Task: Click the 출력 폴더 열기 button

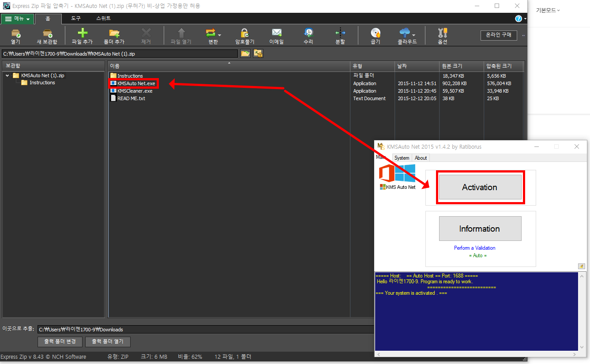Action: tap(108, 341)
